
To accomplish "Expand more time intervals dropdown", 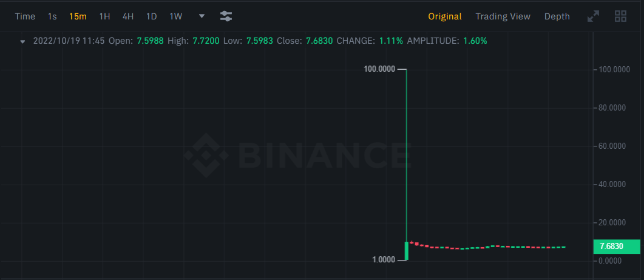I will (x=202, y=16).
